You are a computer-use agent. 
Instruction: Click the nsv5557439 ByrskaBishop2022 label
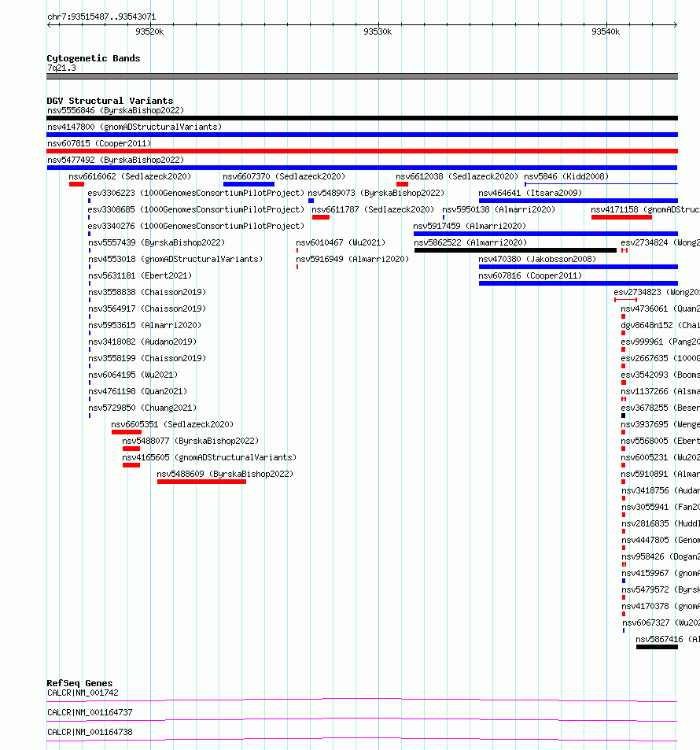click(x=157, y=242)
